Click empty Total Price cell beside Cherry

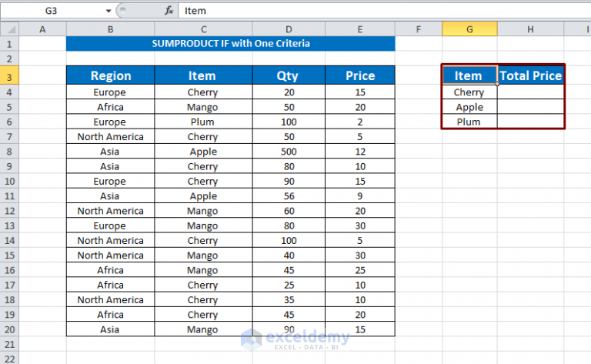(x=531, y=92)
